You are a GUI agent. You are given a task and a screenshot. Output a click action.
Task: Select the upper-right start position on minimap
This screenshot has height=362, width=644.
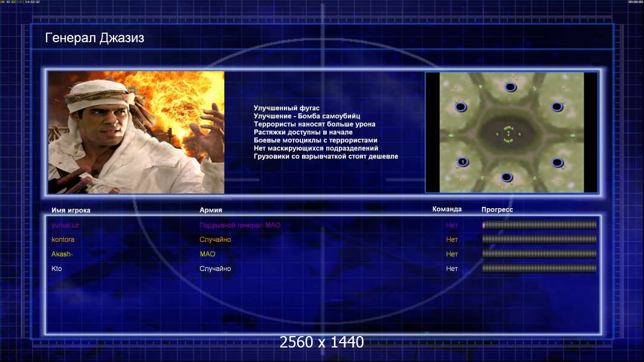(x=557, y=107)
